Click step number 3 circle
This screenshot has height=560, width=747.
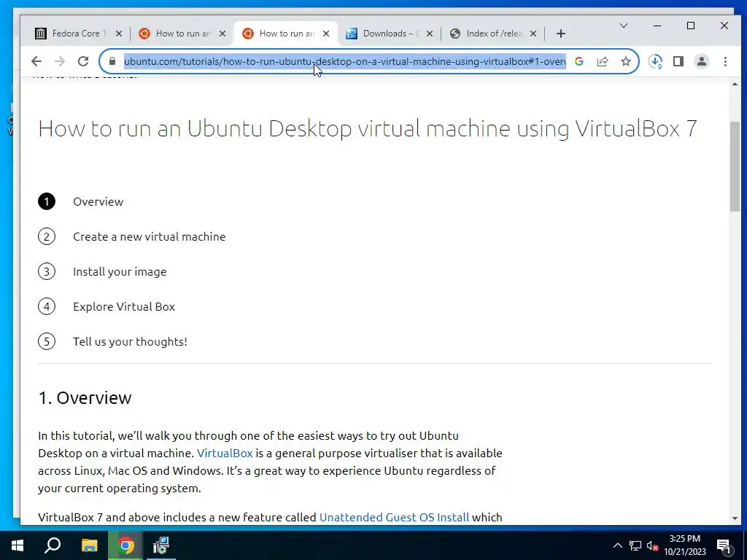tap(47, 271)
